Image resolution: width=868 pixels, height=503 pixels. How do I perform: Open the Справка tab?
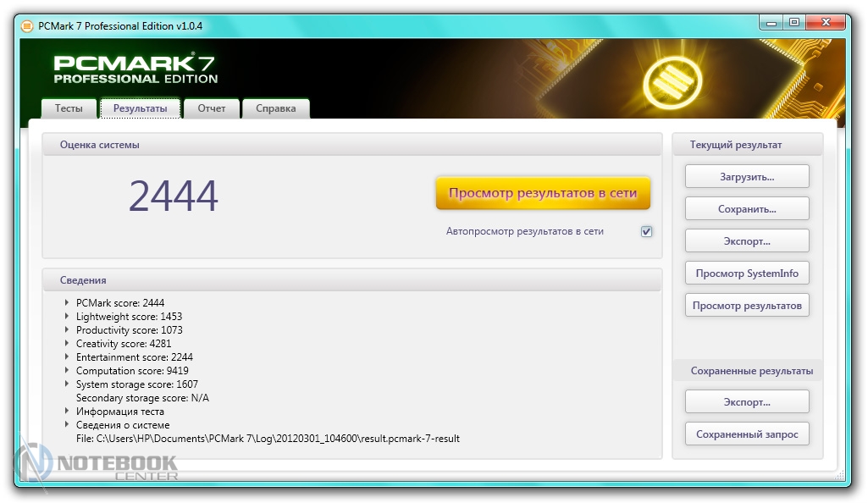pyautogui.click(x=275, y=108)
